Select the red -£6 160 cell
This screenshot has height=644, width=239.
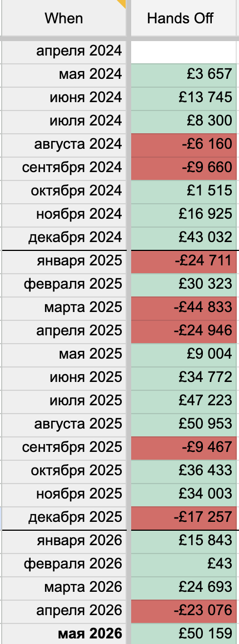(x=185, y=144)
